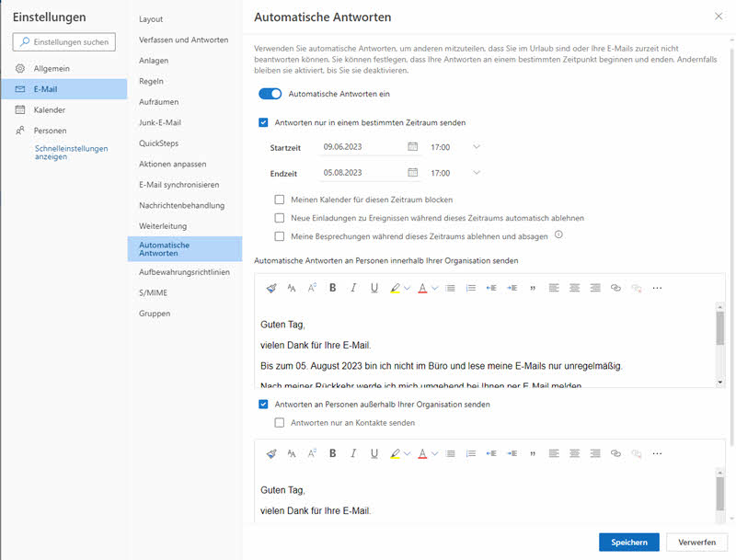Click info icon next to Besprechungen ablehnen

(x=558, y=234)
